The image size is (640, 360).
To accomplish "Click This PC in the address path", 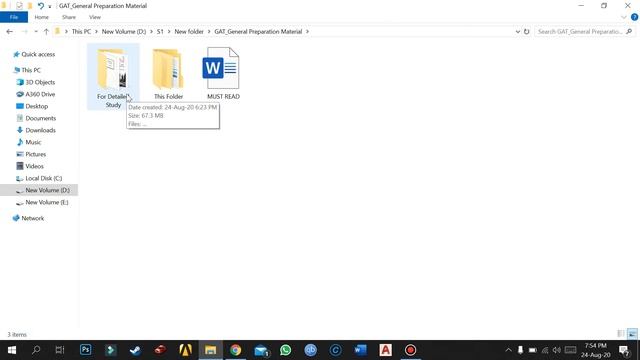I will coord(81,31).
